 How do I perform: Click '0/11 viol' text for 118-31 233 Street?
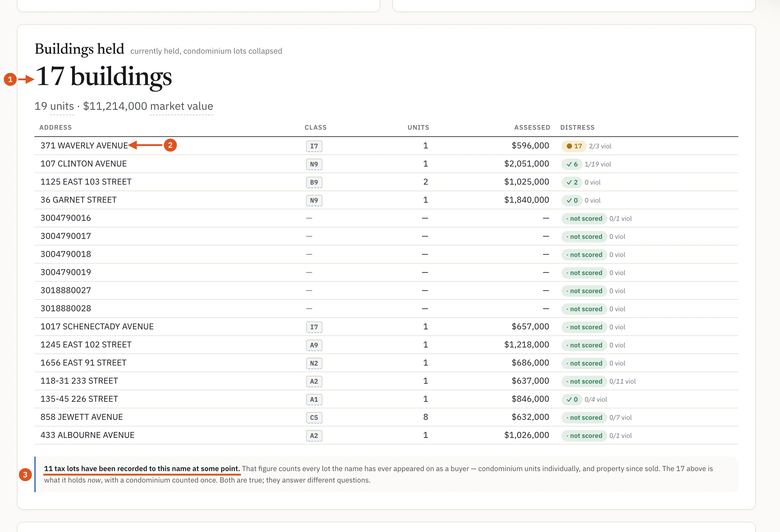[x=623, y=382]
